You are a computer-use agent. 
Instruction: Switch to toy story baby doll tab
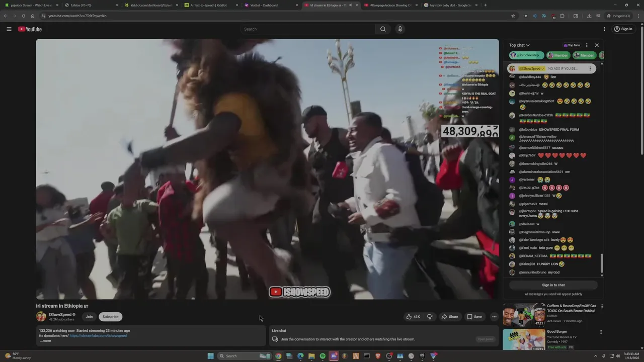pyautogui.click(x=450, y=5)
